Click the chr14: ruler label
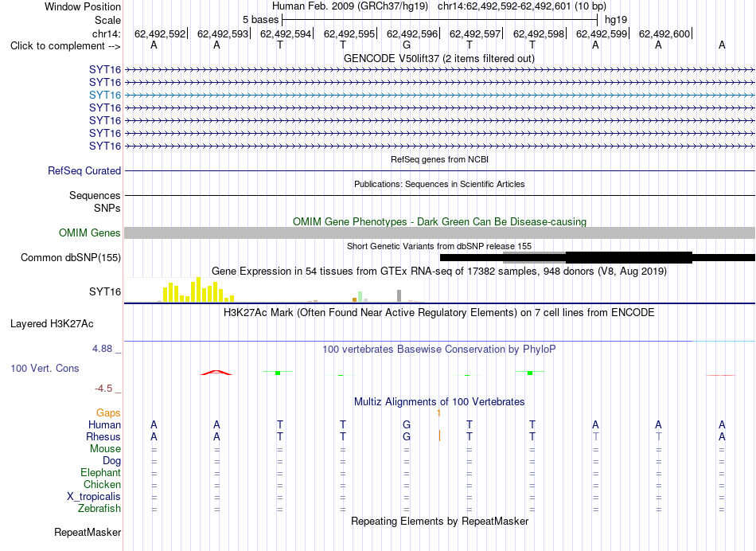756x551 pixels. coord(106,33)
